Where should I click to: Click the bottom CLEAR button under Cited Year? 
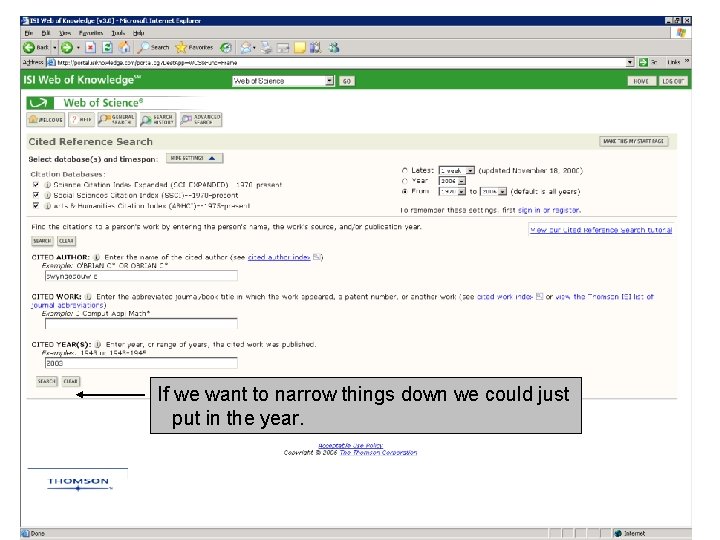coord(71,381)
